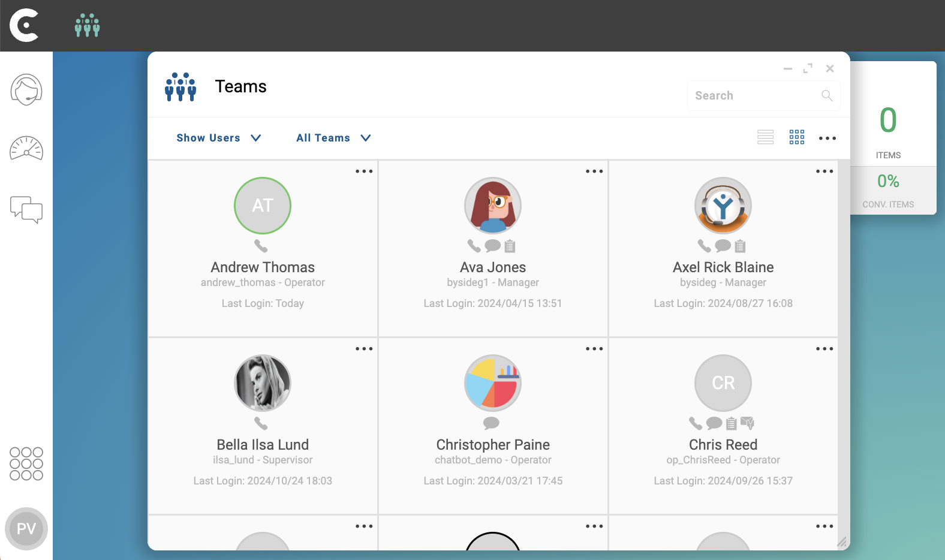Viewport: 945px width, 560px height.
Task: Minimize the Teams window
Action: pos(788,69)
